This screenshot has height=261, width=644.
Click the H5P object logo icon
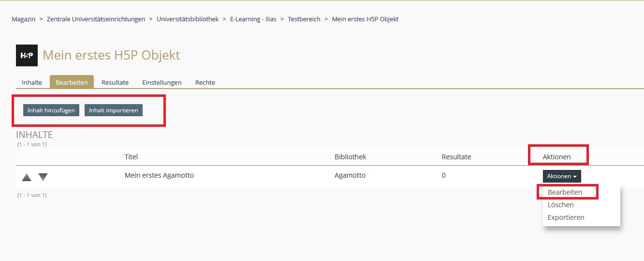[x=27, y=55]
